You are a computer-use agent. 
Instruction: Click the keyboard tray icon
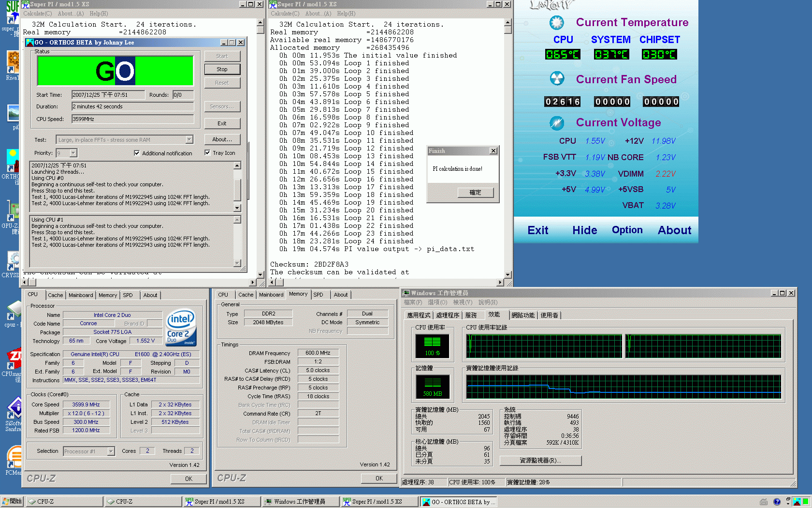pos(764,502)
